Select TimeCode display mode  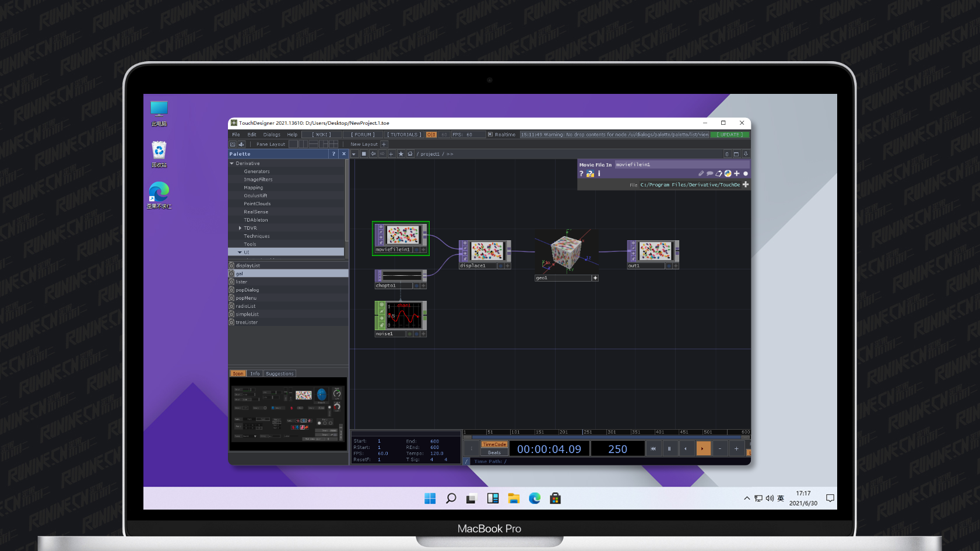(494, 444)
